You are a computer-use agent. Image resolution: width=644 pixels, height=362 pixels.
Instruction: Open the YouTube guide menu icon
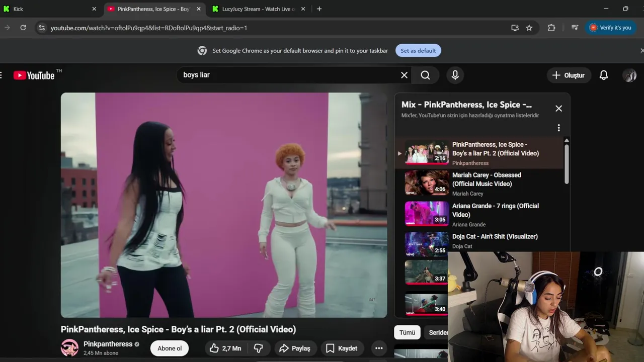1,75
